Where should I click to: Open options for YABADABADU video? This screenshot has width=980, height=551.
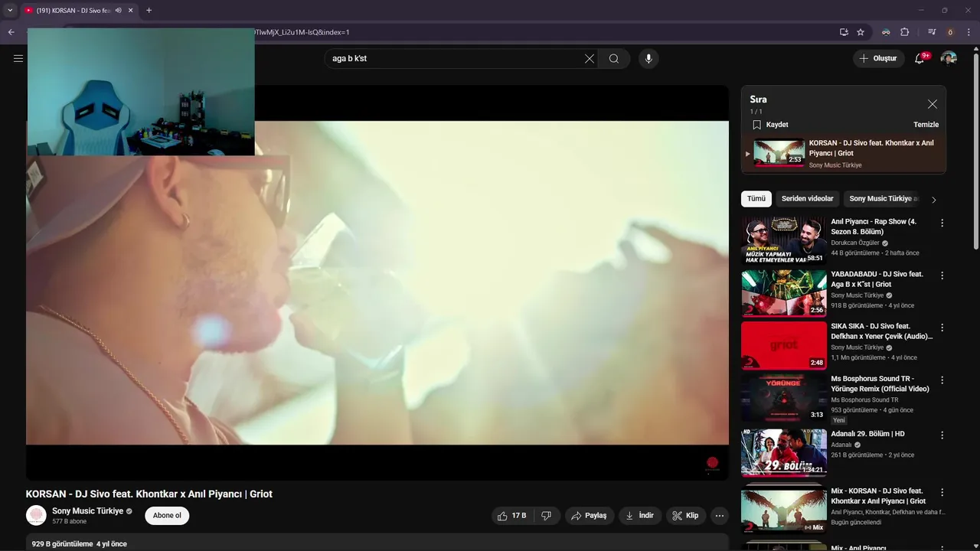coord(942,275)
